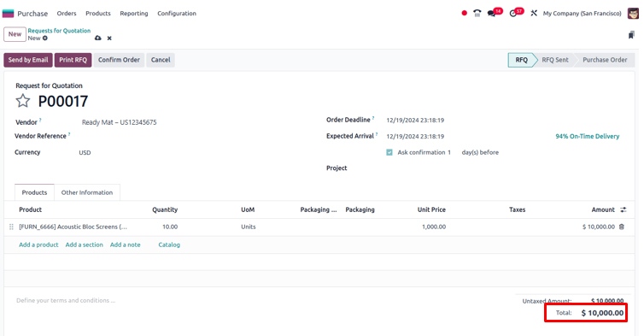The width and height of the screenshot is (644, 336).
Task: Click the bookmark icon at right
Action: click(x=631, y=35)
